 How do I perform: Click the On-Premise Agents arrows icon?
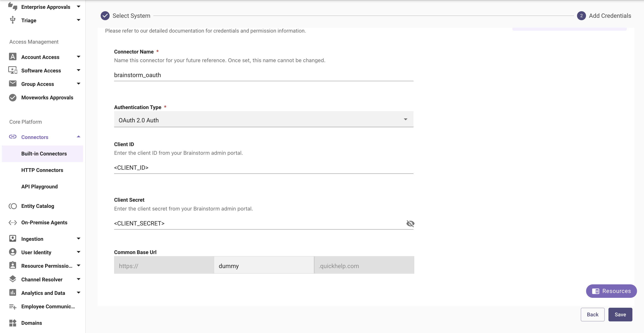[x=13, y=222]
